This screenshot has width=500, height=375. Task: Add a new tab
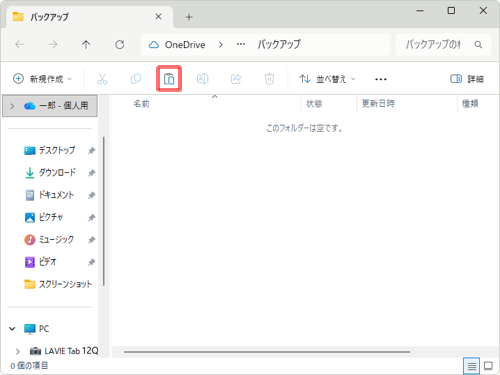click(x=189, y=17)
